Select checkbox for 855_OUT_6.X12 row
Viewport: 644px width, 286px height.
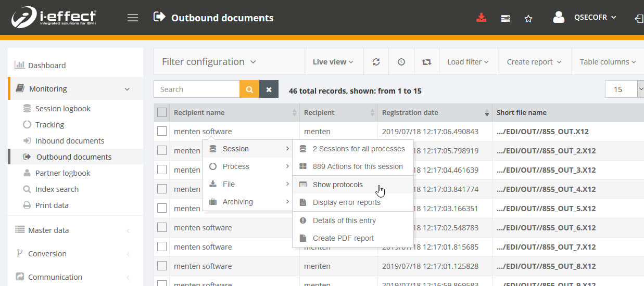(x=162, y=228)
